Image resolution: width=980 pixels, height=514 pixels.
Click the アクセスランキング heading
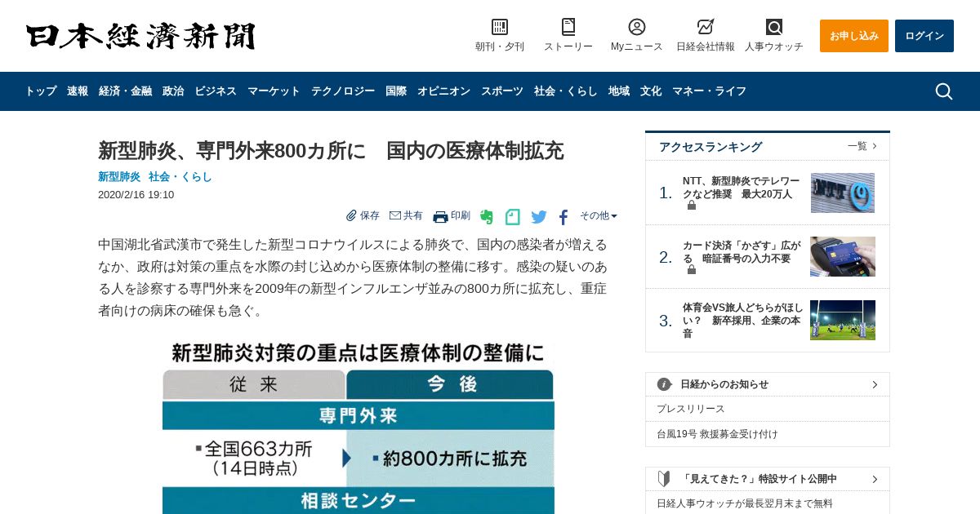point(710,147)
